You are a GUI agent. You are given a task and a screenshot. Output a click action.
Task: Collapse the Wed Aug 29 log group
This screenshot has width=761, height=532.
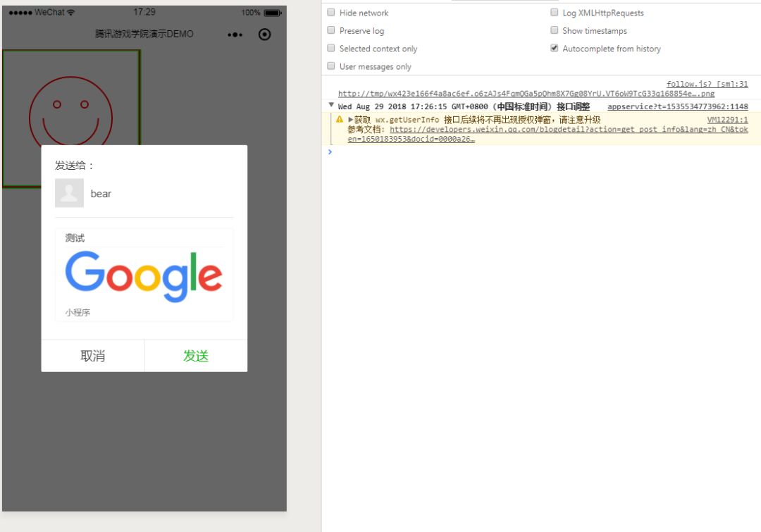coord(331,105)
